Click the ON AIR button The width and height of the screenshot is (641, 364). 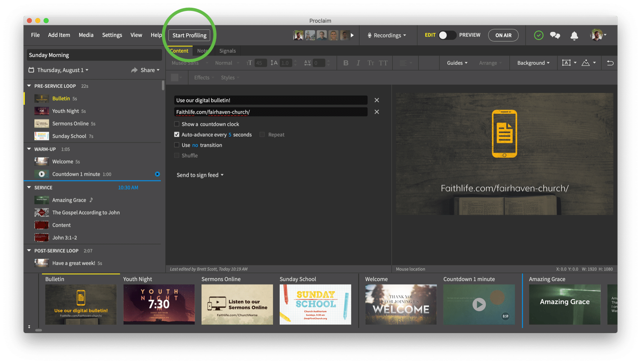(x=503, y=35)
